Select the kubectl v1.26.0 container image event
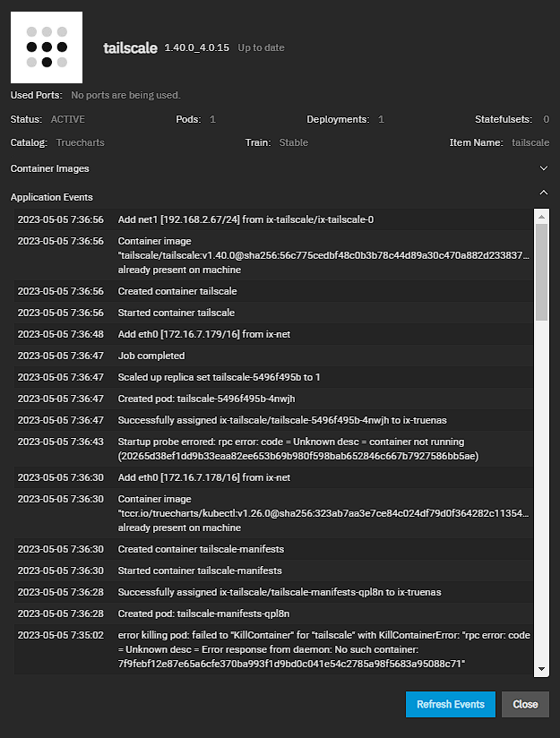560x738 pixels. point(273,513)
